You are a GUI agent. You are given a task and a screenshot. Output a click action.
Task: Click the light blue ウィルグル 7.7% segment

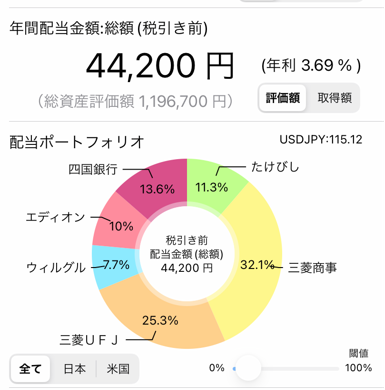point(113,267)
